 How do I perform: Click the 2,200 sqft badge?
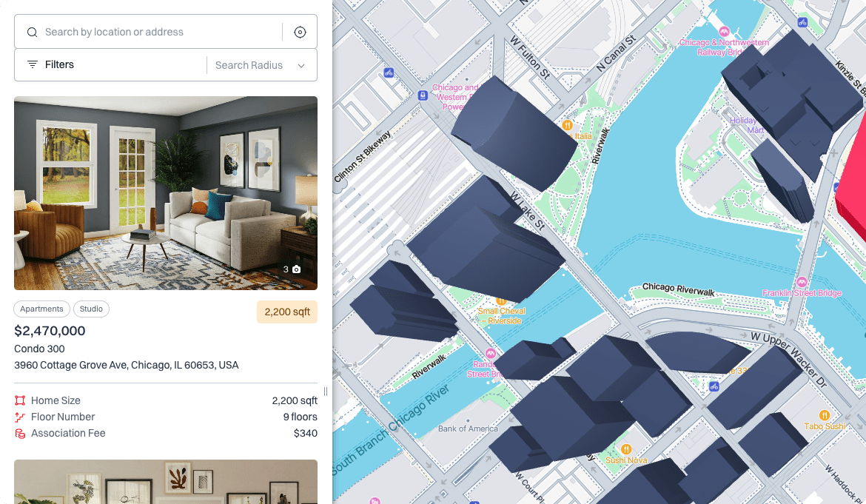click(287, 312)
